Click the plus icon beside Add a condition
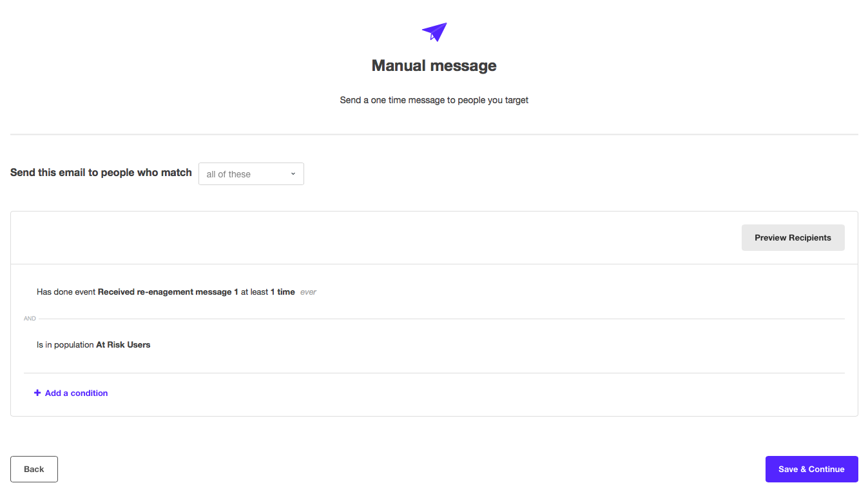This screenshot has width=868, height=494. click(x=37, y=393)
